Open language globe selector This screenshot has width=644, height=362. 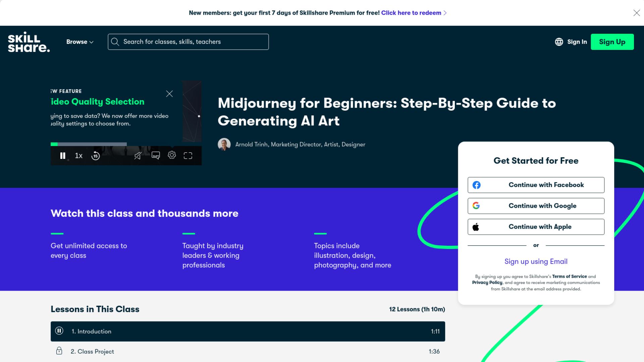point(559,42)
